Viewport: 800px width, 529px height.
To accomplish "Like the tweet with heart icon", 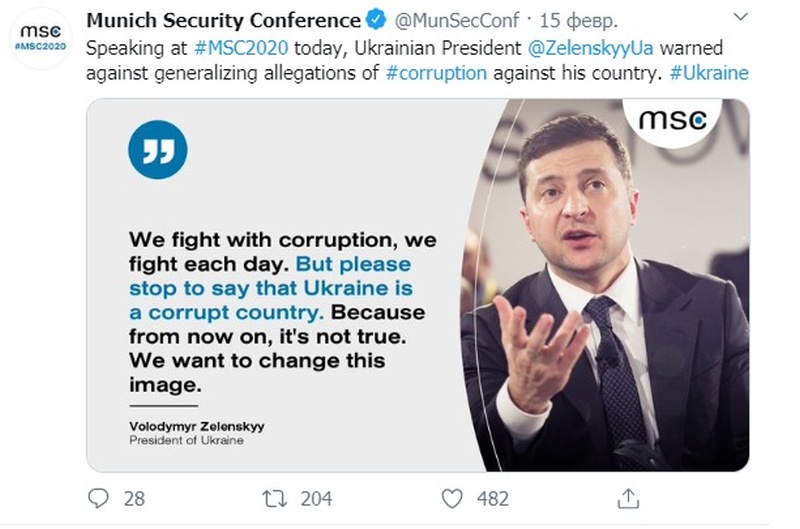I will click(452, 498).
